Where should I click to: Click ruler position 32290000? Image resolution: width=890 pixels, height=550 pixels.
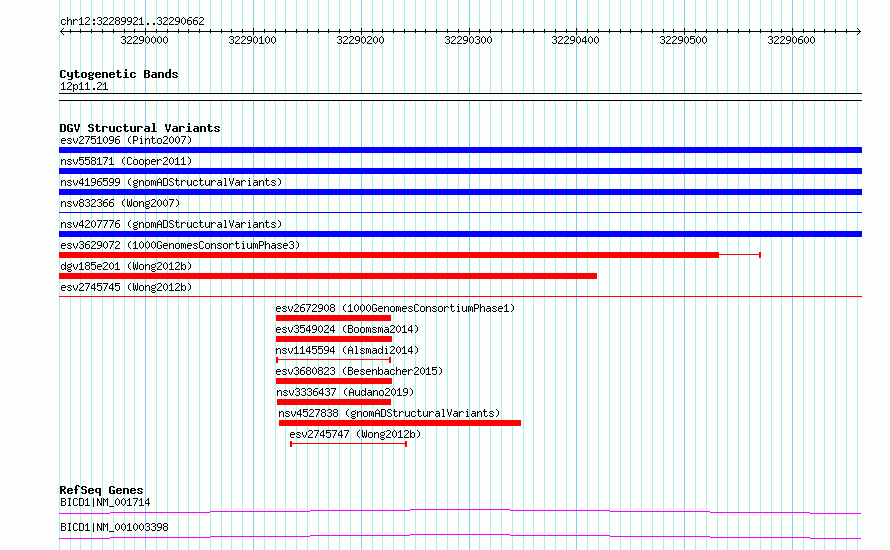coord(145,40)
